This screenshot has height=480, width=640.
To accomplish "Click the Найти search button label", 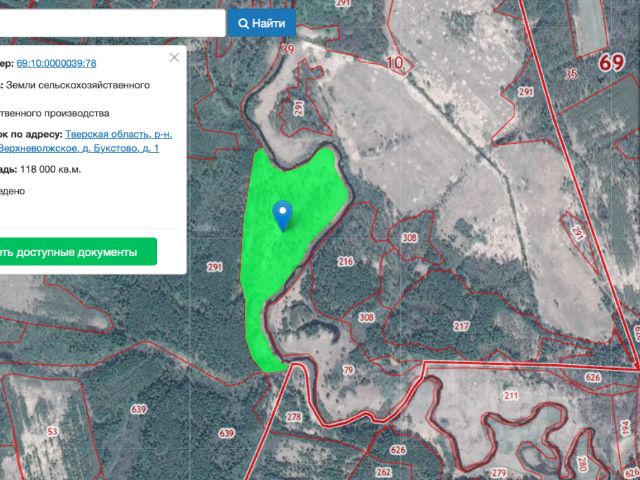I will tap(268, 23).
